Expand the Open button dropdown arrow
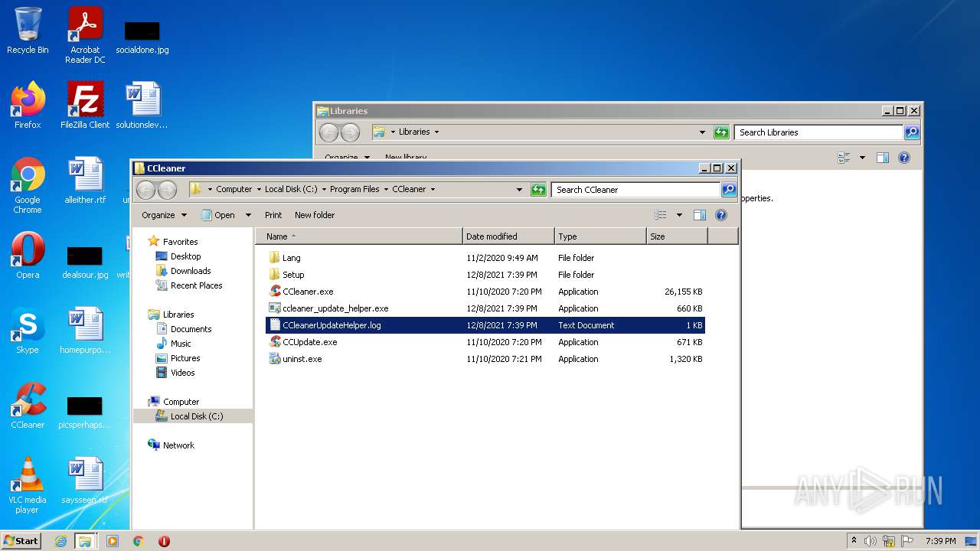The image size is (980, 551). coord(248,215)
